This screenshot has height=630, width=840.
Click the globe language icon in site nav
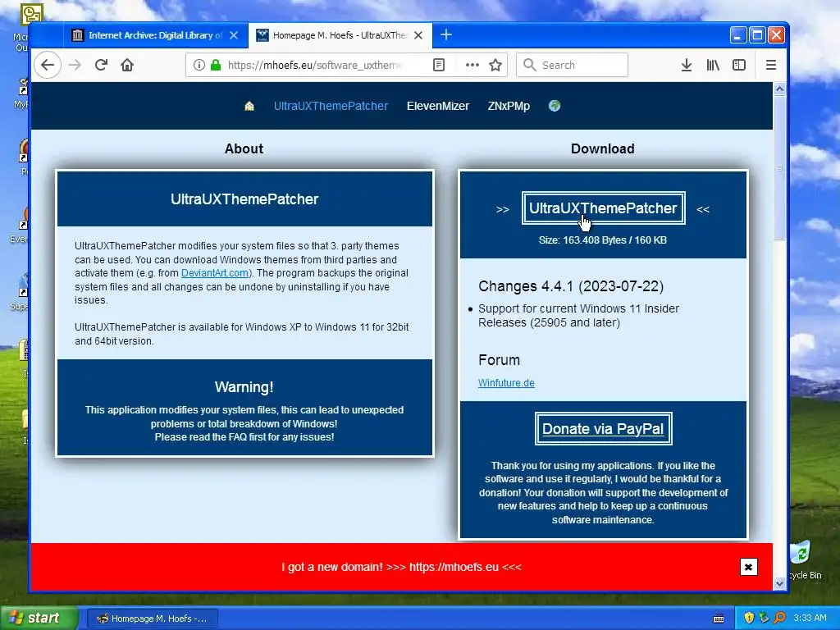[x=555, y=106]
